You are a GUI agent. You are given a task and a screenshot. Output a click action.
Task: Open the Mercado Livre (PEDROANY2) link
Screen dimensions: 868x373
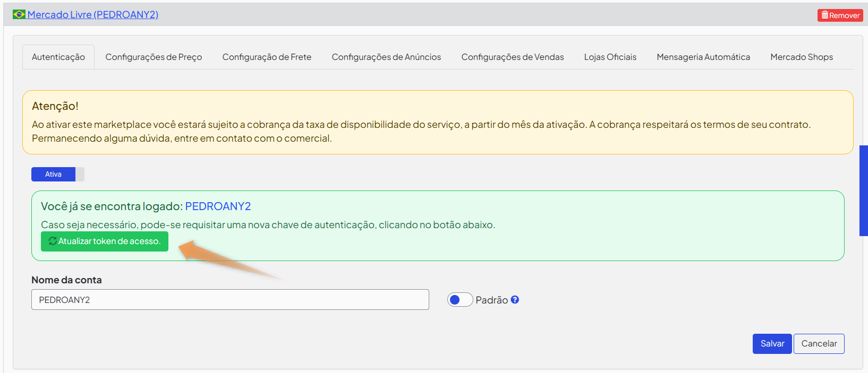[x=93, y=15]
